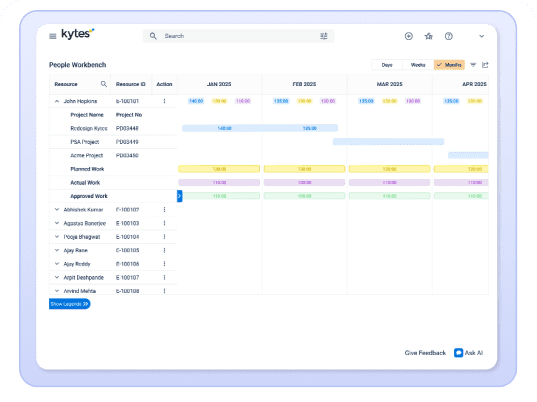
Task: Click resource ID E-100107
Action: [127, 277]
